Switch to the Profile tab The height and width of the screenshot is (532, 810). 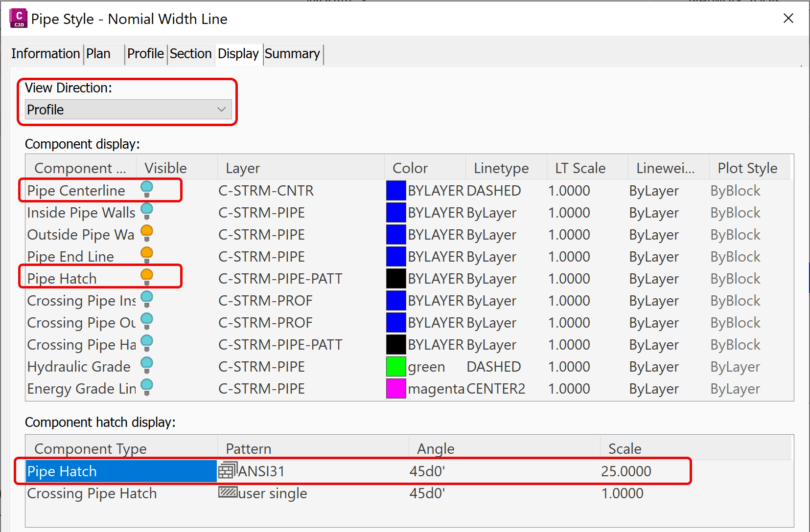pos(145,53)
